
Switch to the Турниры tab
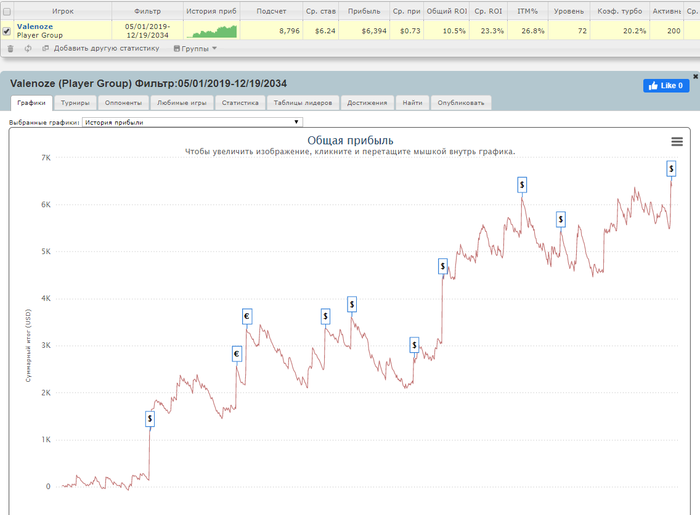click(75, 103)
